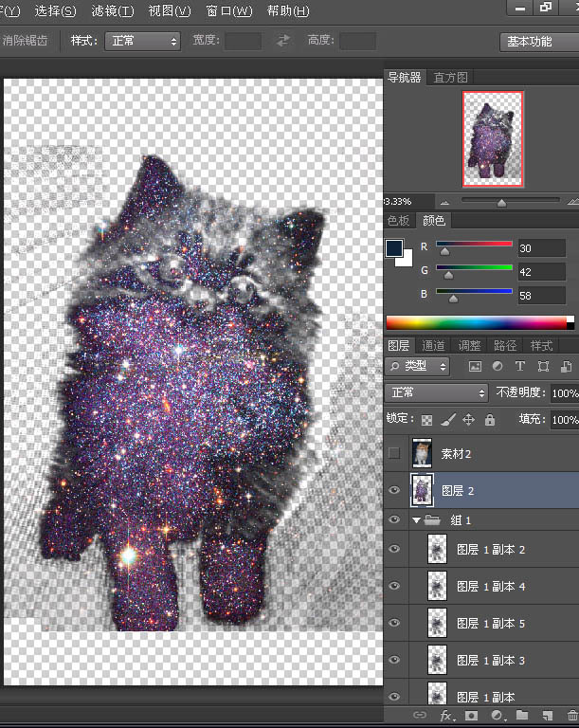Click the pixel layer filter icon
The image size is (579, 728).
[x=475, y=366]
